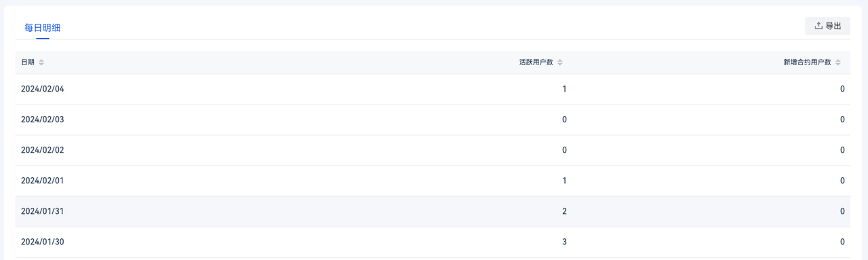This screenshot has width=868, height=260.
Task: Sort by 日期 using sort arrows icon
Action: coord(41,62)
